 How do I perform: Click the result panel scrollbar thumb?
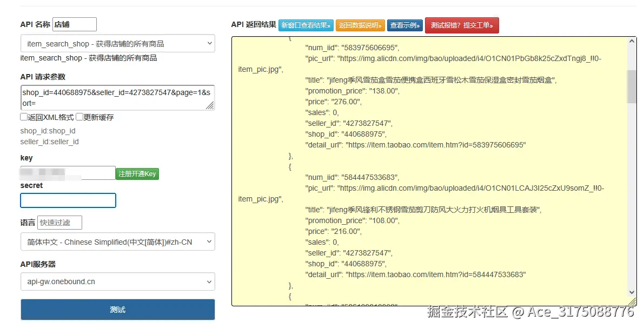click(632, 86)
